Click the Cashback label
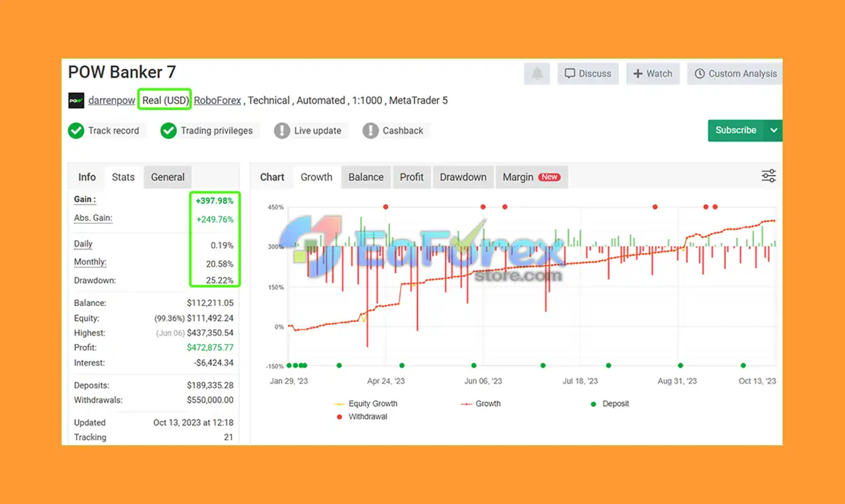The image size is (845, 504). pos(403,131)
